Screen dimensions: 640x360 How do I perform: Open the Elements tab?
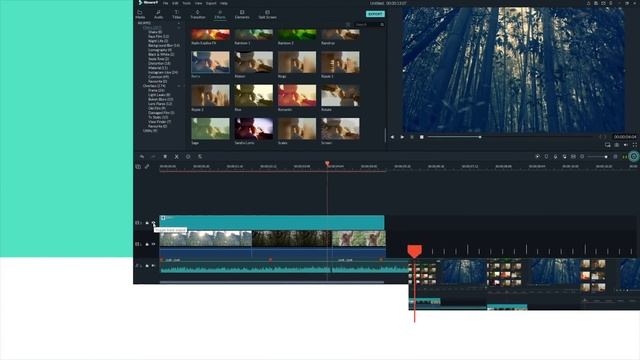pos(242,15)
